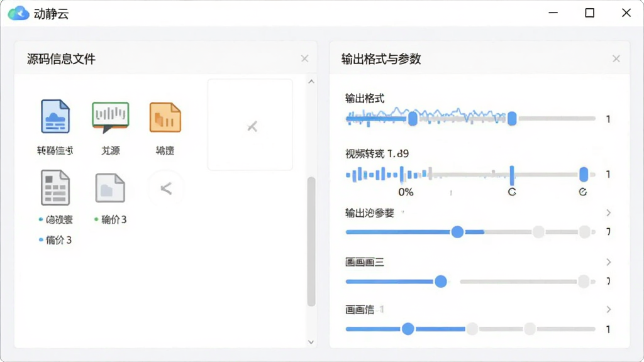Click the thin blue marker on 视频转 waveform
The image size is (644, 362).
pos(512,175)
